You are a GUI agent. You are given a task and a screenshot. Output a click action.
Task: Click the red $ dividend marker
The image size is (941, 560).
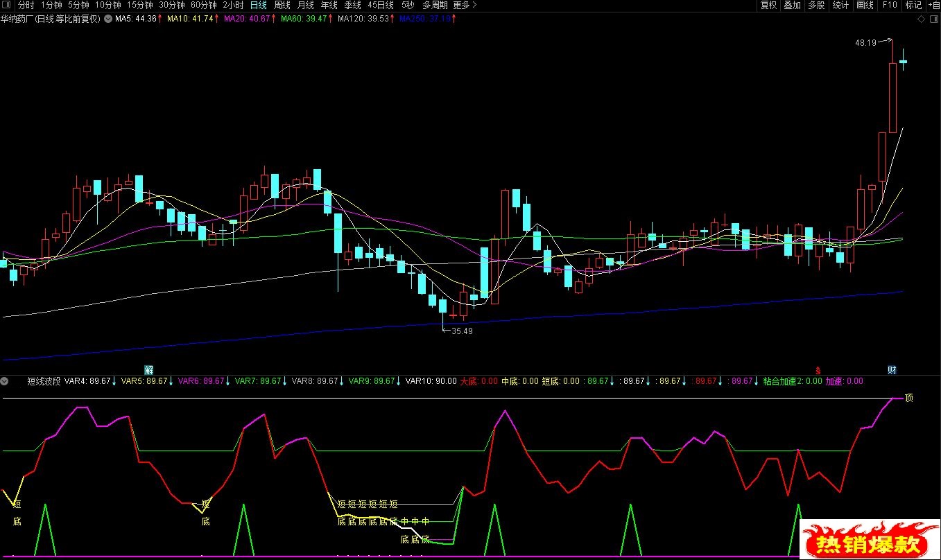pyautogui.click(x=818, y=369)
